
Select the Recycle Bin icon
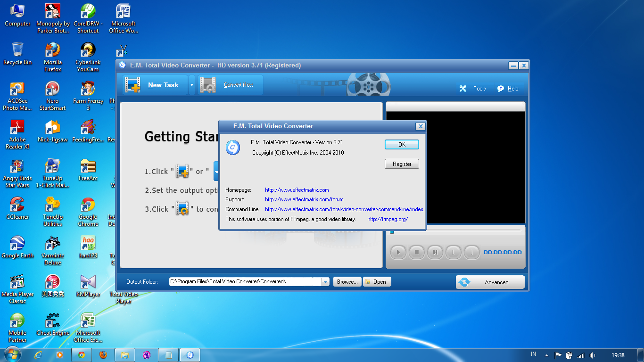pyautogui.click(x=17, y=54)
